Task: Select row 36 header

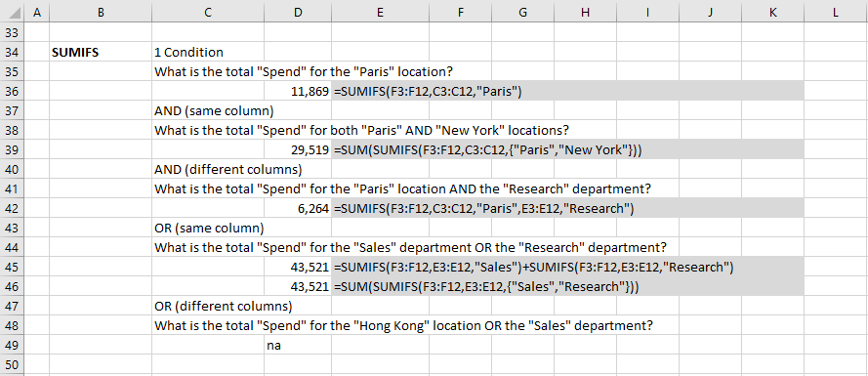Action: point(12,92)
